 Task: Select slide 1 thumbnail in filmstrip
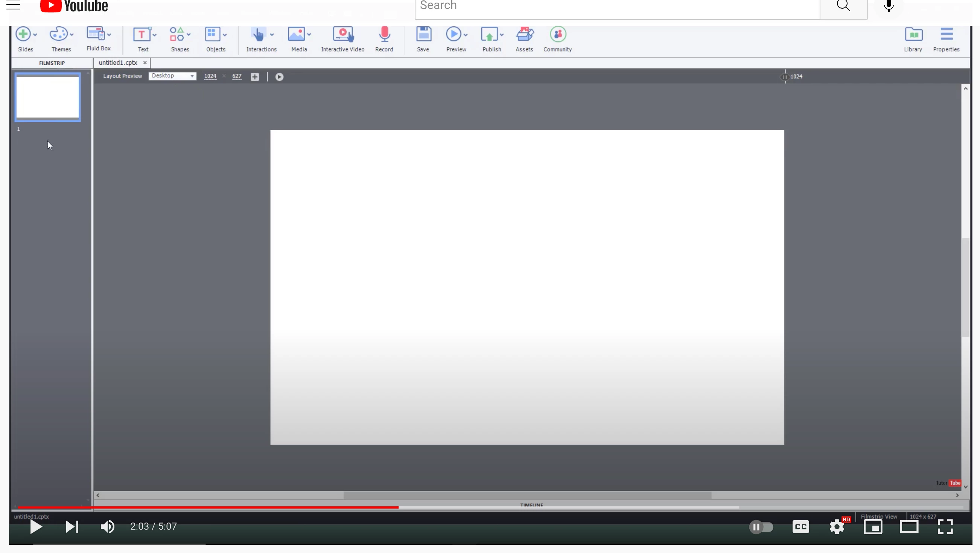47,97
